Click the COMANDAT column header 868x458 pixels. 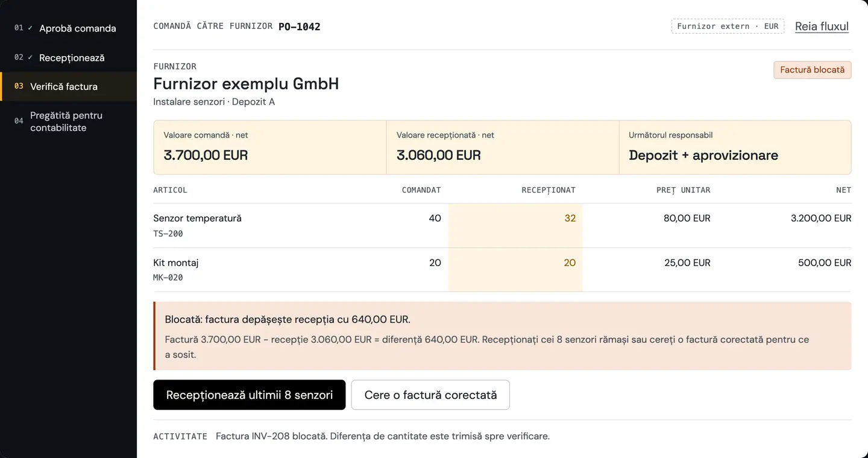coord(421,190)
